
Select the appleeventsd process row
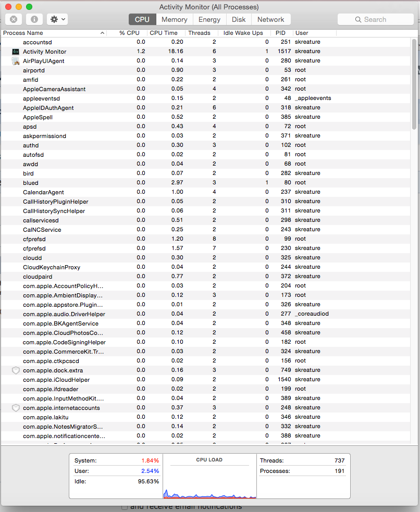pos(206,98)
